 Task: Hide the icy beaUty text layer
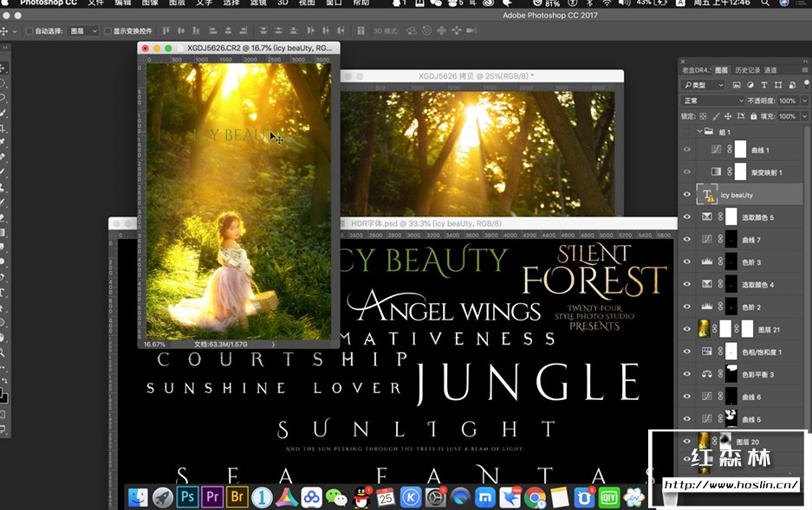point(687,195)
